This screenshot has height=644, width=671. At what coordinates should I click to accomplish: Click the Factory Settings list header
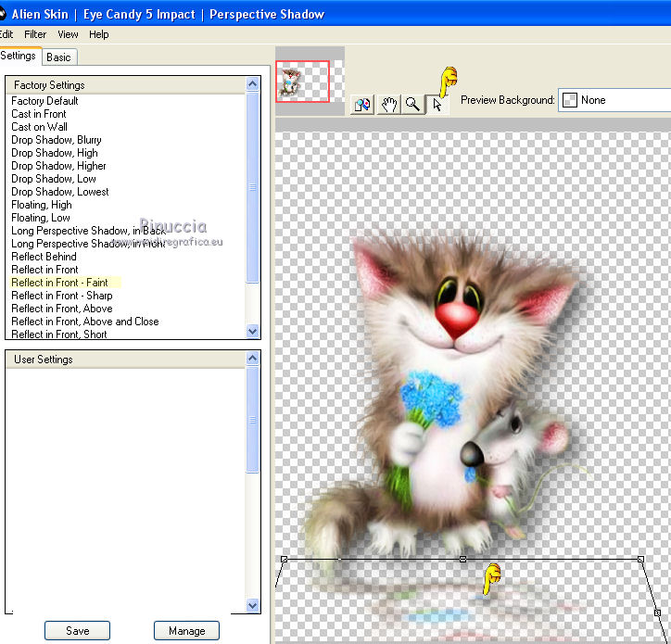(x=125, y=85)
